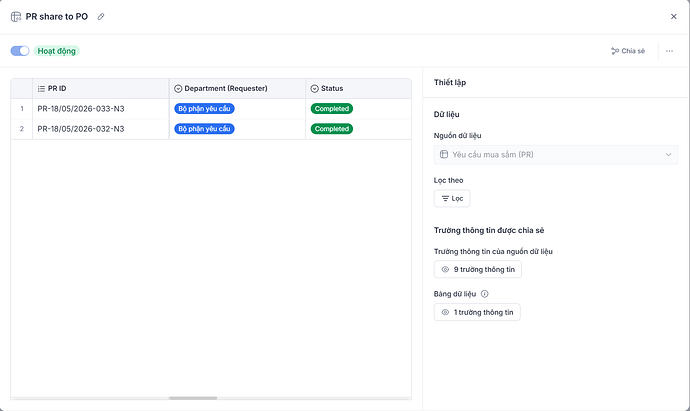Open the 1 trường thông tin field selector
The width and height of the screenshot is (690, 411).
pyautogui.click(x=477, y=312)
